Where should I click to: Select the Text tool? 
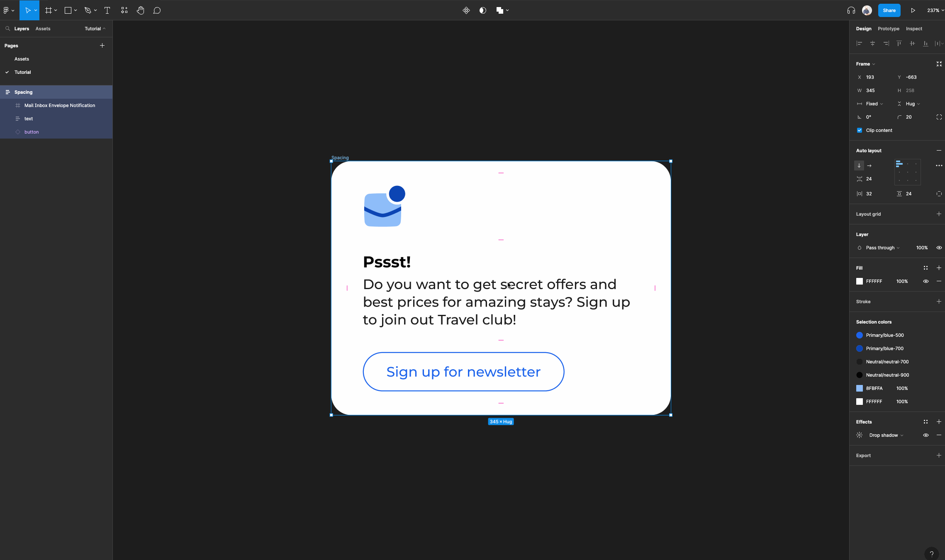[x=107, y=10]
